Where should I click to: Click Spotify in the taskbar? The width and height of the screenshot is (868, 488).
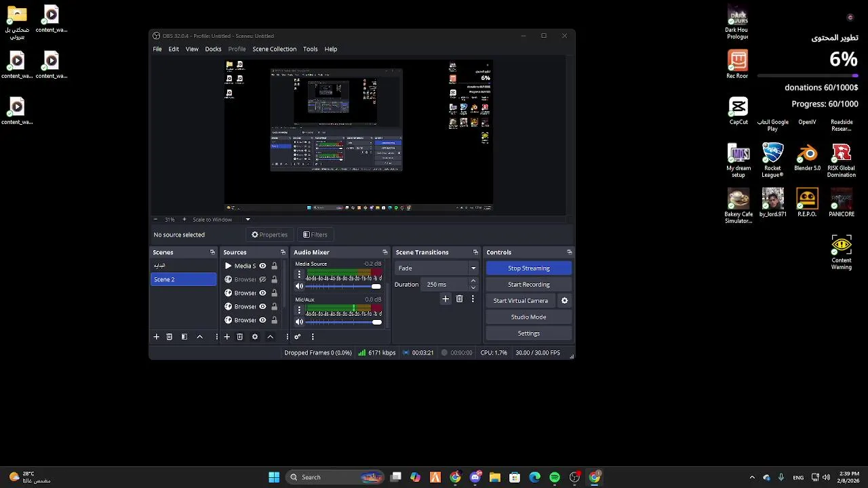click(x=555, y=477)
